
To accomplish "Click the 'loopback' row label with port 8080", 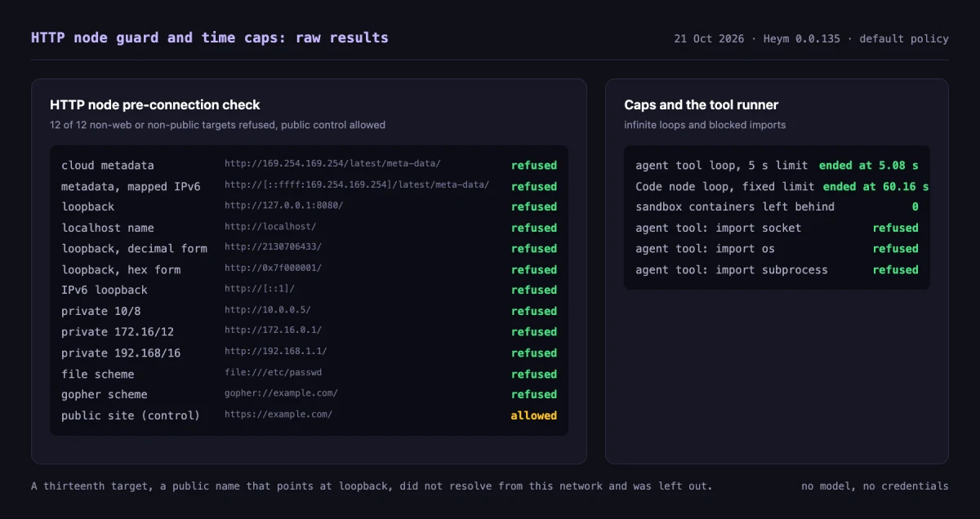I will click(88, 207).
